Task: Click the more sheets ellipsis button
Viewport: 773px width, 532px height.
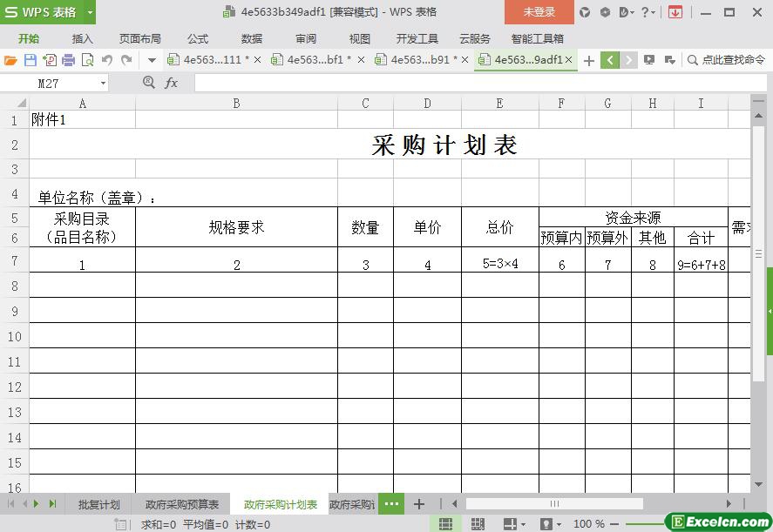Action: click(391, 504)
